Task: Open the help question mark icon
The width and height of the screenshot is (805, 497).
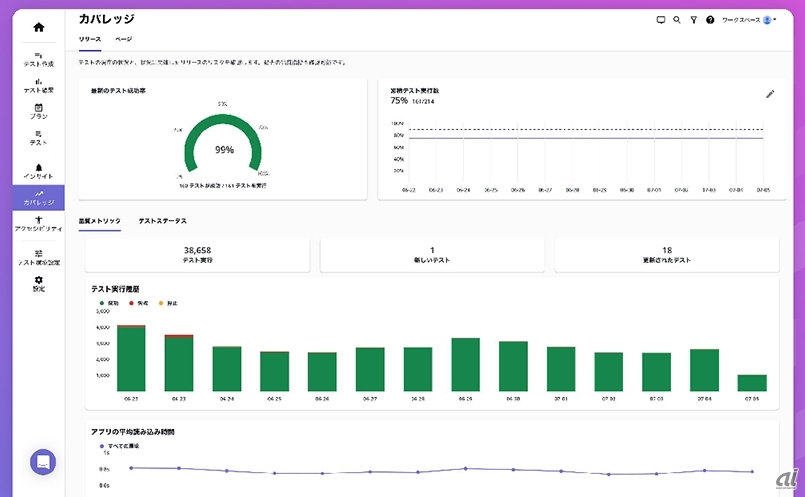Action: [x=710, y=20]
